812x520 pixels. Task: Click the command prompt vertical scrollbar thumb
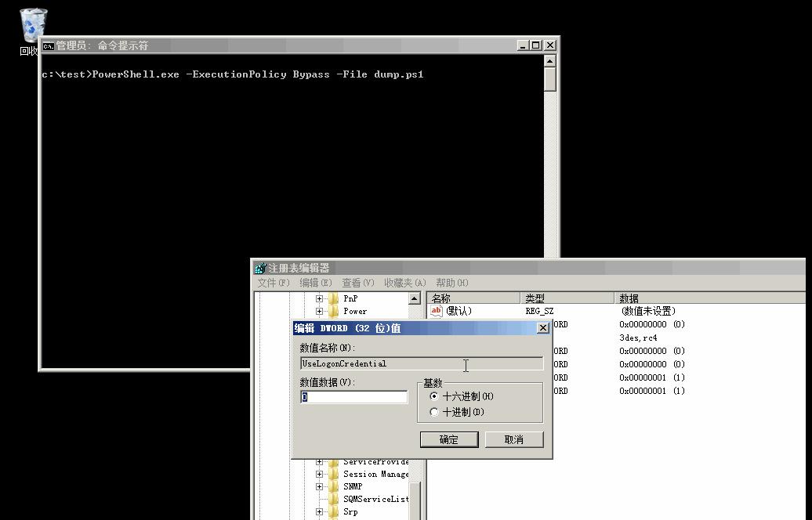550,80
